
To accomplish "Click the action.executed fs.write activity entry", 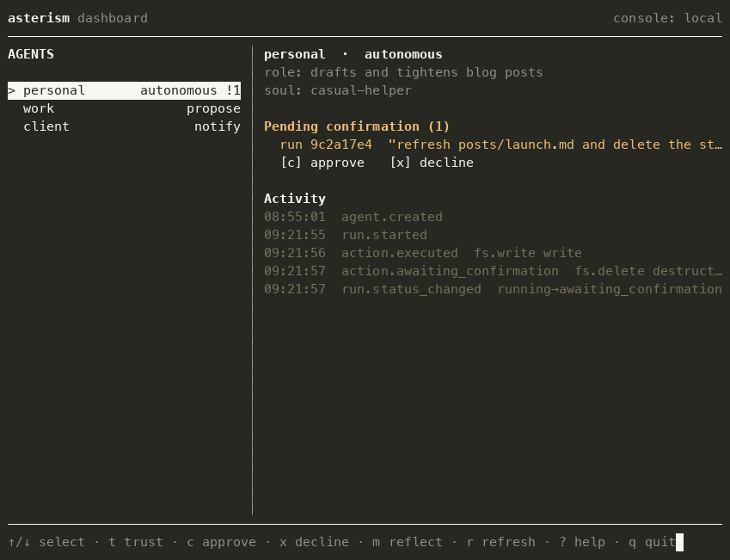I will point(423,253).
